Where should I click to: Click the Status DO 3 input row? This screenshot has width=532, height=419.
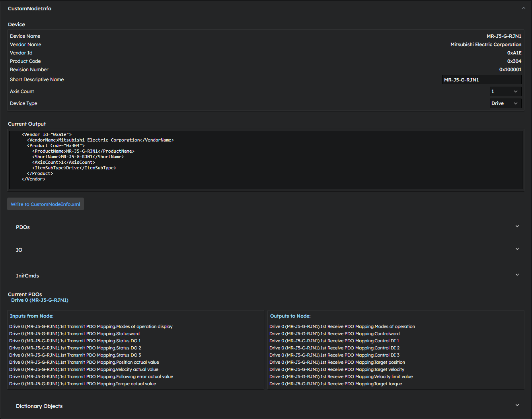click(x=75, y=355)
